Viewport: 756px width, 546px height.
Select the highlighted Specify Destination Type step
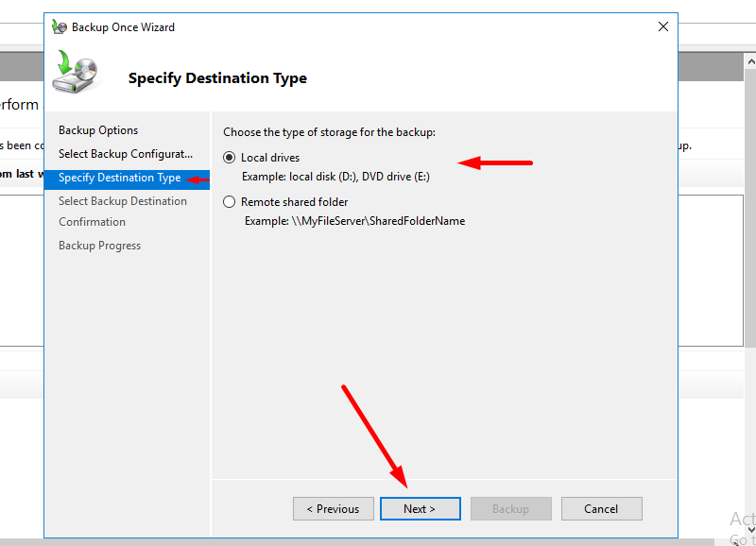pyautogui.click(x=119, y=178)
